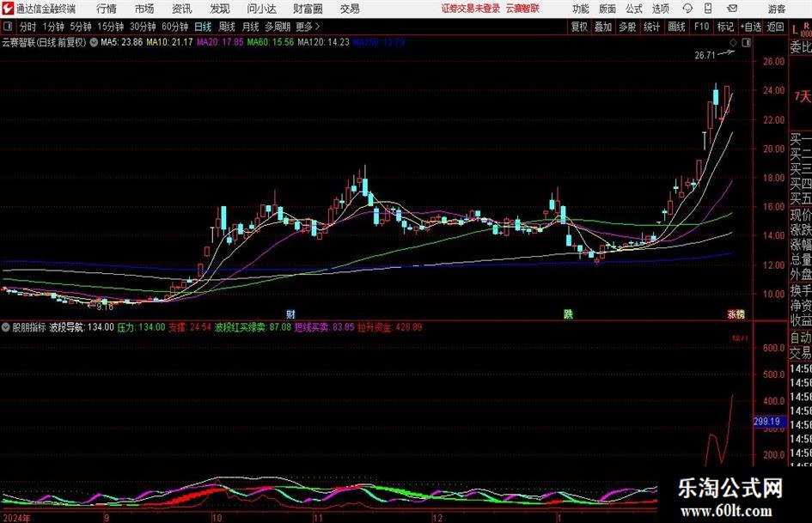
Task: Toggle the left panel icon beside 分时
Action: point(8,27)
